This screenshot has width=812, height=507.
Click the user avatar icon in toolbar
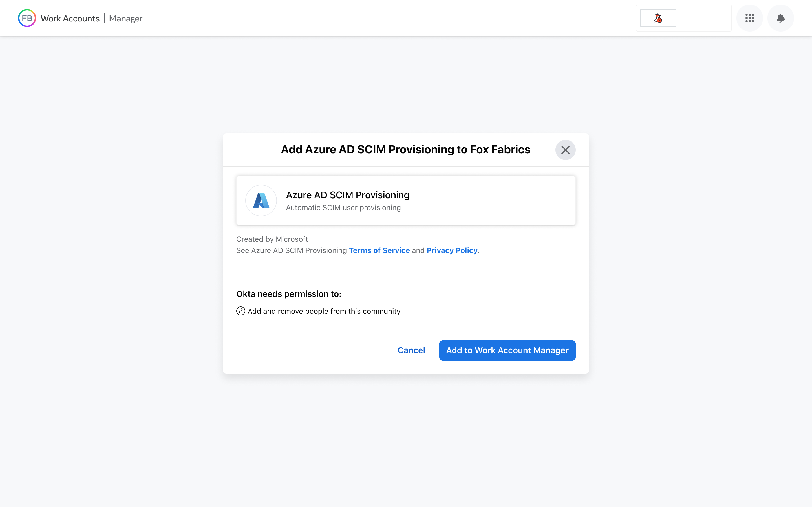[x=657, y=18]
